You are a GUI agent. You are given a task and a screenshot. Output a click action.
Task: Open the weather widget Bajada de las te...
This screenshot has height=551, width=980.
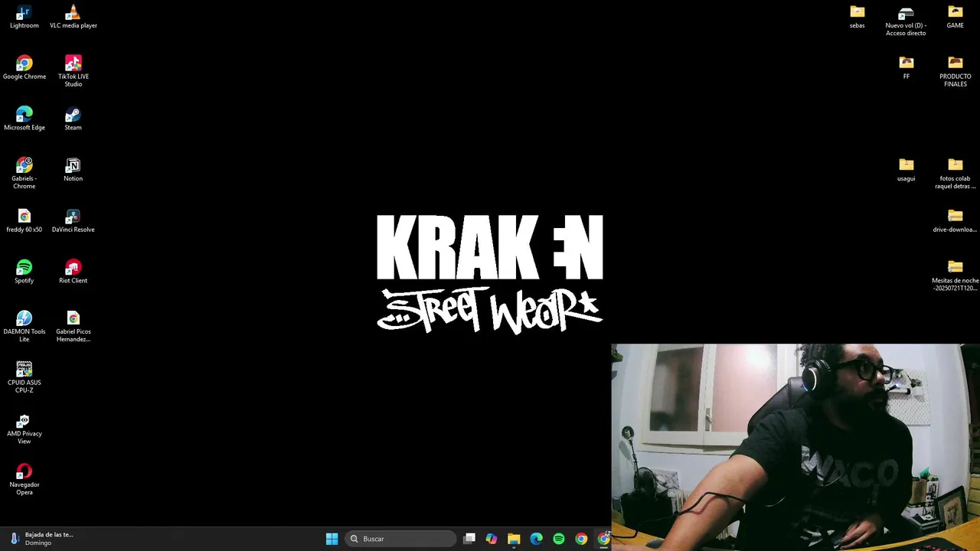tap(42, 539)
